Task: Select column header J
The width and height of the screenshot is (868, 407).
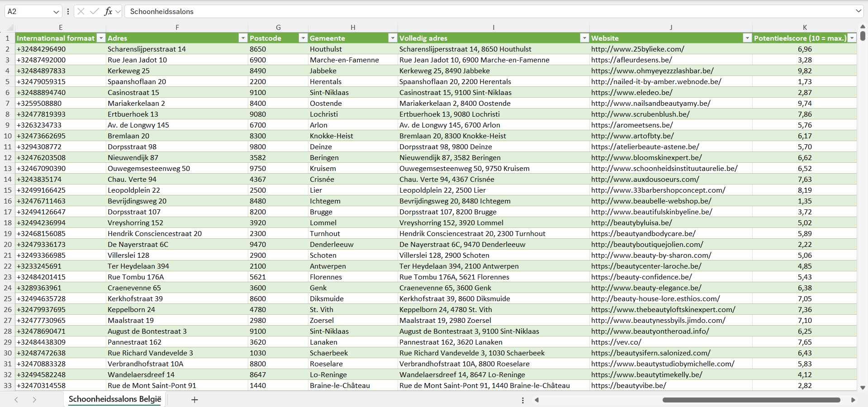Action: [671, 27]
